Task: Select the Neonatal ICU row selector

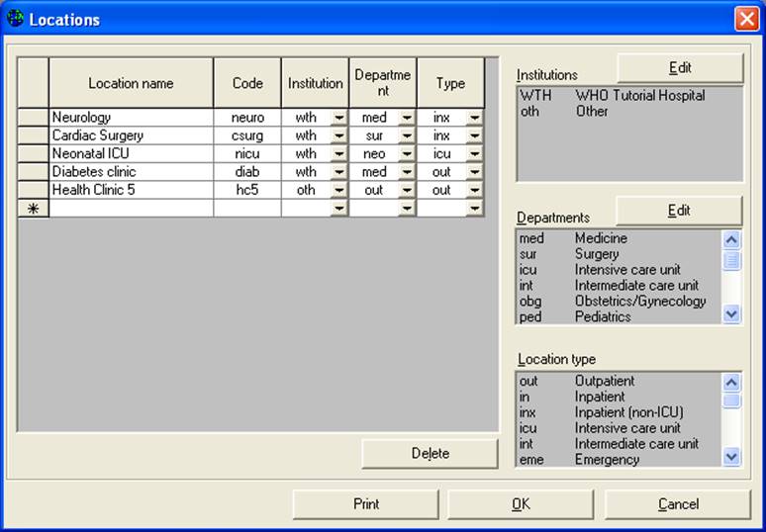Action: coord(34,153)
